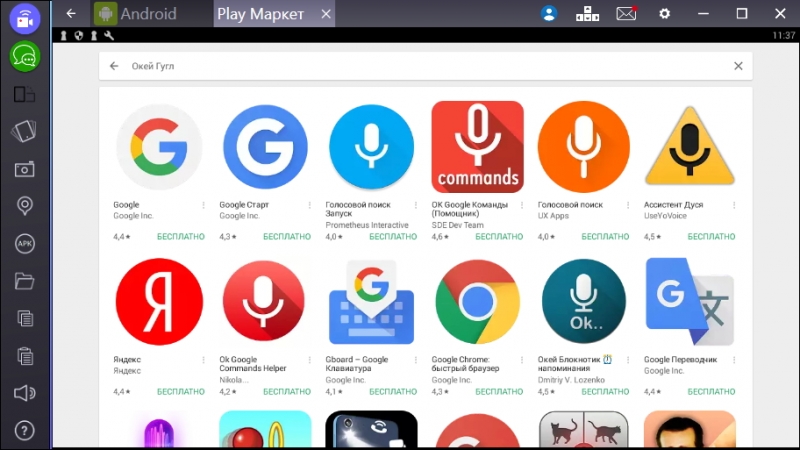Viewport: 800px width, 450px height.
Task: Open OK Google Команды commands app icon
Action: pos(478,147)
